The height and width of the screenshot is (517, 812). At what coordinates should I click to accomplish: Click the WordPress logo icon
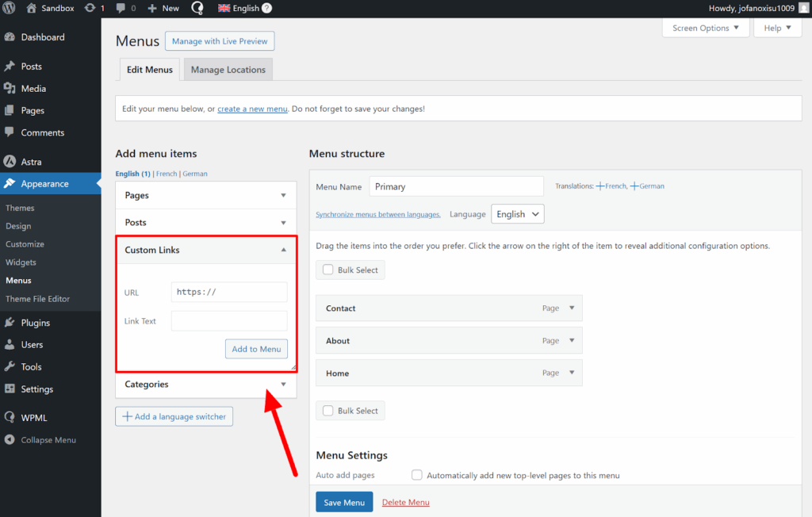click(10, 8)
